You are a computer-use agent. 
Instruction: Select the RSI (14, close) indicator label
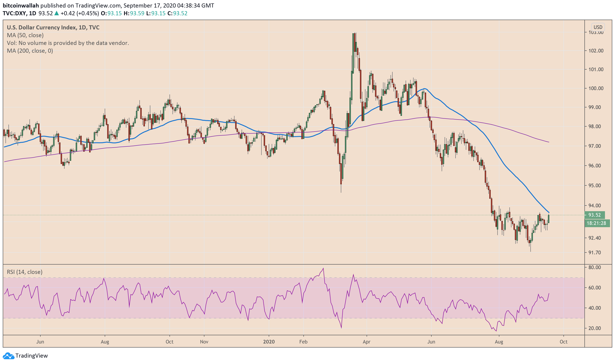point(25,272)
